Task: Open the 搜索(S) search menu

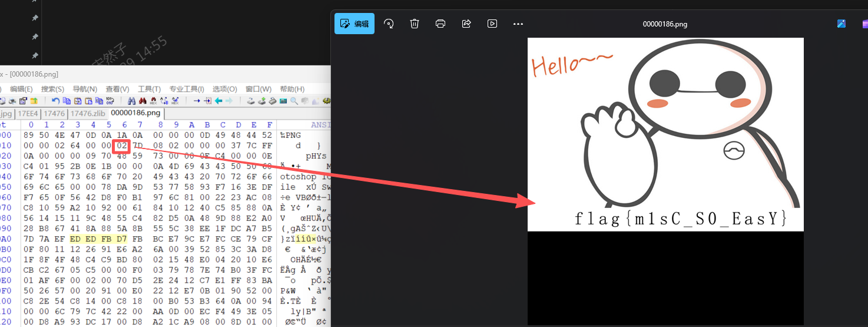Action: click(x=52, y=89)
